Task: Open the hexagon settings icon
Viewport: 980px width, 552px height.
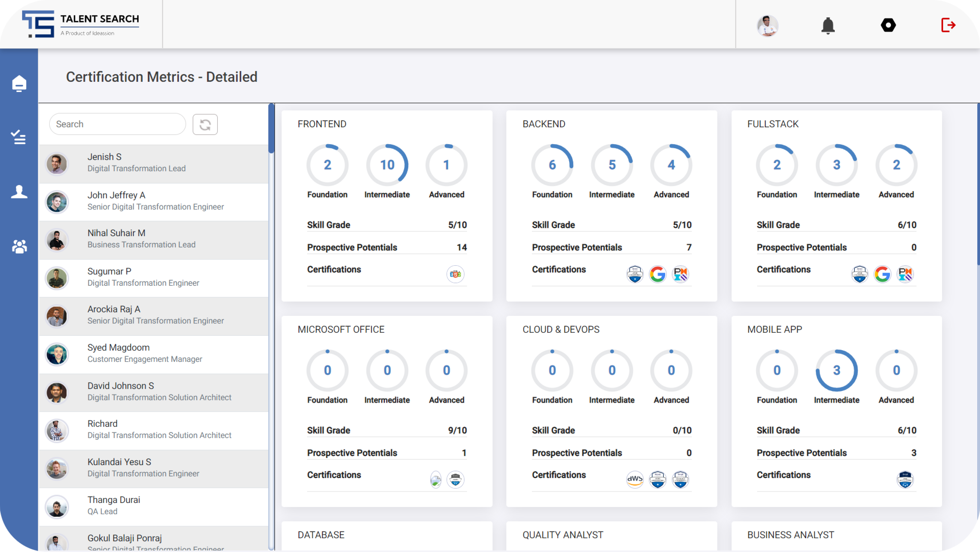Action: pyautogui.click(x=888, y=25)
